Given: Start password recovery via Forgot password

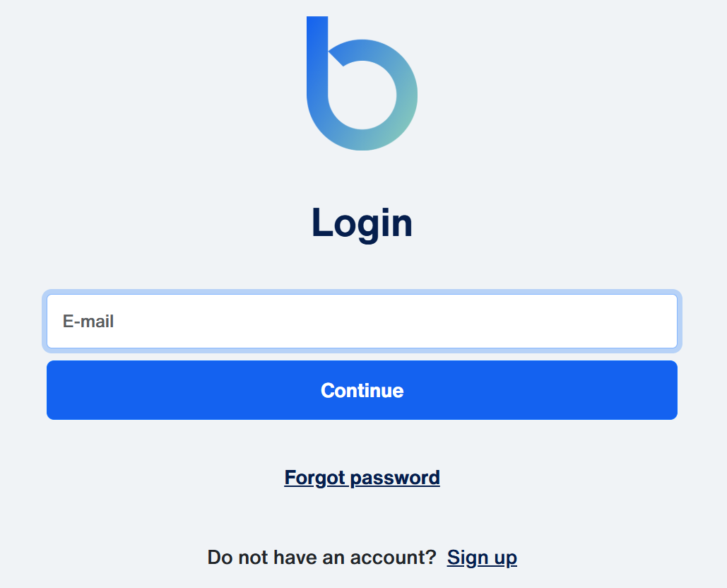Looking at the screenshot, I should pos(362,478).
